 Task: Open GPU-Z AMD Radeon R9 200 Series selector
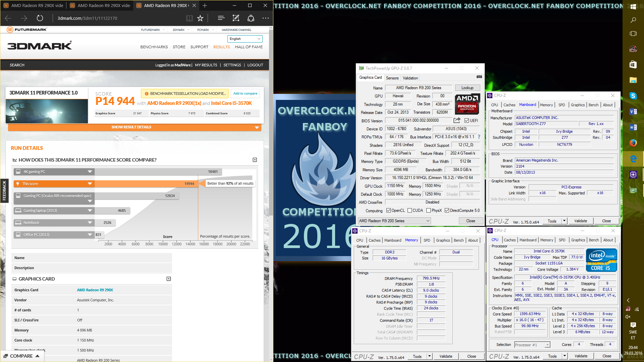[394, 221]
